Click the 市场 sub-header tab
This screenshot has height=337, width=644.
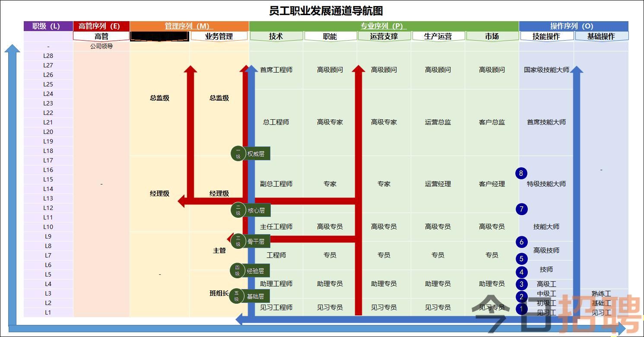point(492,36)
